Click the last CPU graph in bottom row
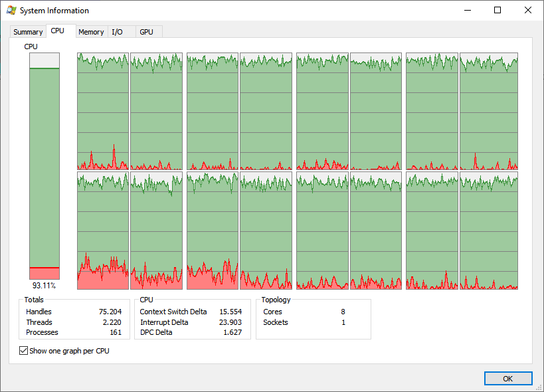Screen dimensions: 544x392 coord(489,231)
